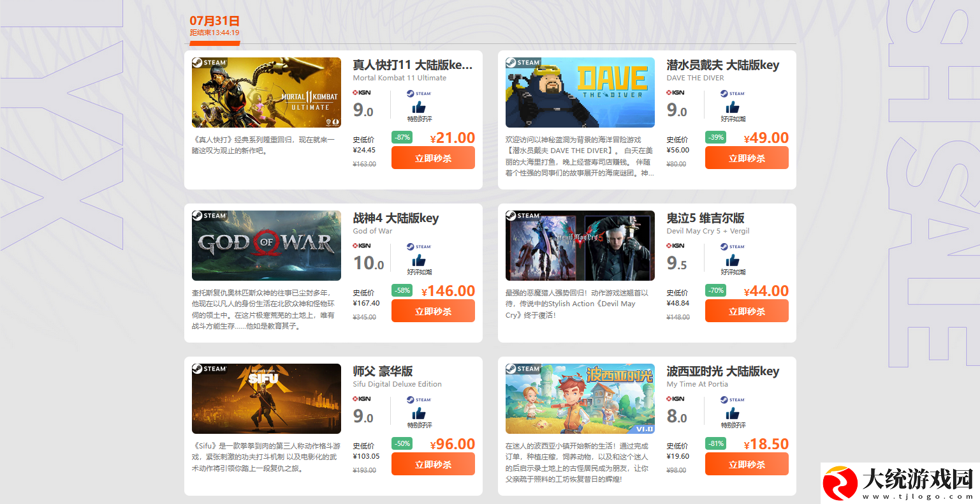Click the Steam thumbs-up icon for My Time At Portia
The image size is (980, 504).
[733, 413]
